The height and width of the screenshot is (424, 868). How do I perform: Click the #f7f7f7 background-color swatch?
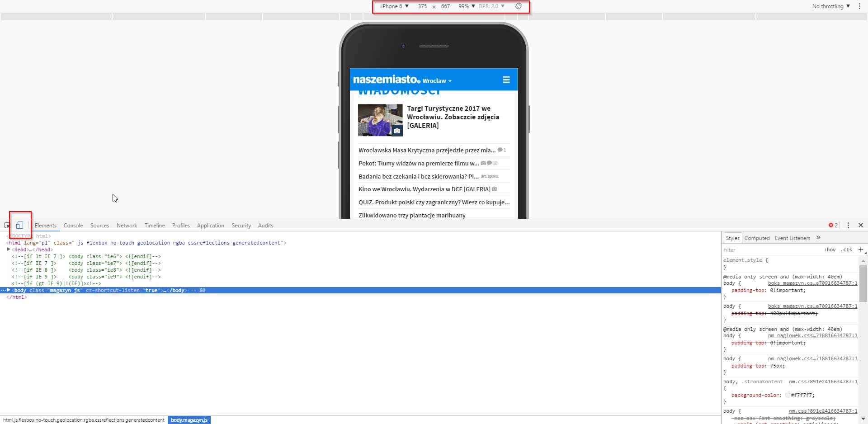(788, 395)
